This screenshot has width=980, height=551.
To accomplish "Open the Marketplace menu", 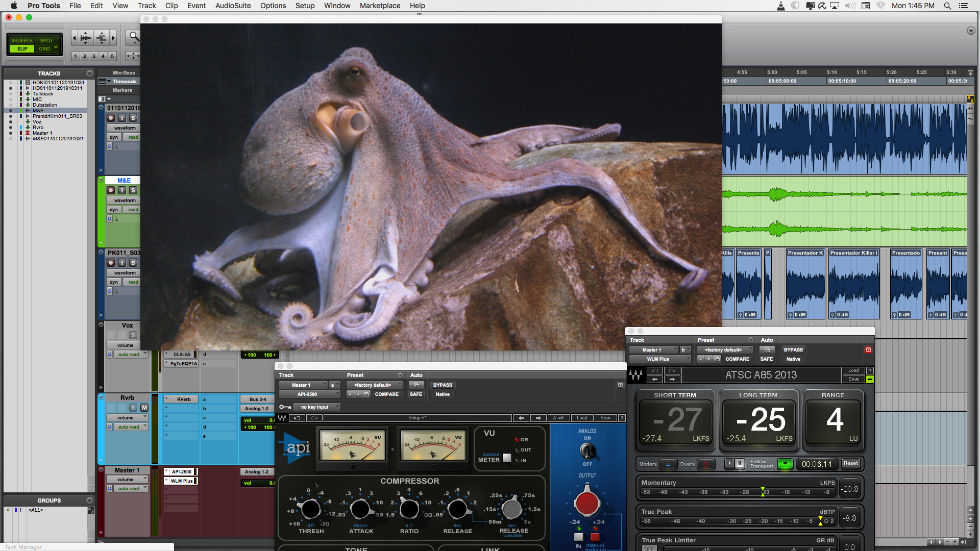I will tap(380, 6).
